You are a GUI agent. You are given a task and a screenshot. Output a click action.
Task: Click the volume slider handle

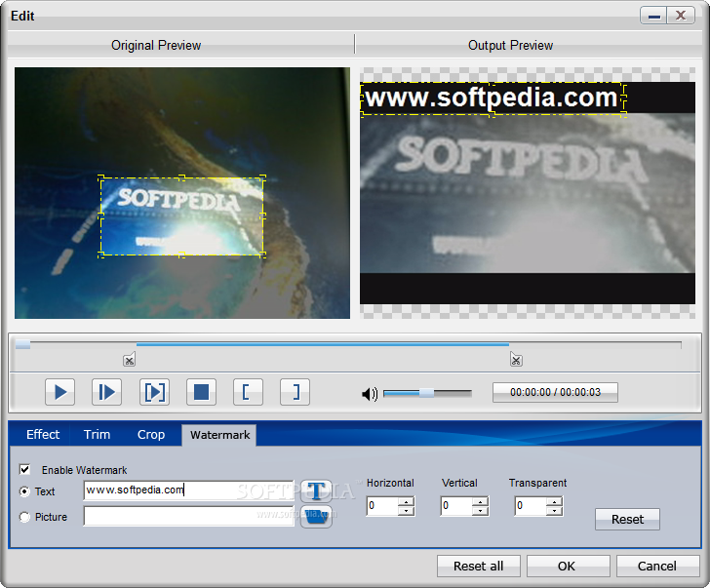tap(426, 393)
